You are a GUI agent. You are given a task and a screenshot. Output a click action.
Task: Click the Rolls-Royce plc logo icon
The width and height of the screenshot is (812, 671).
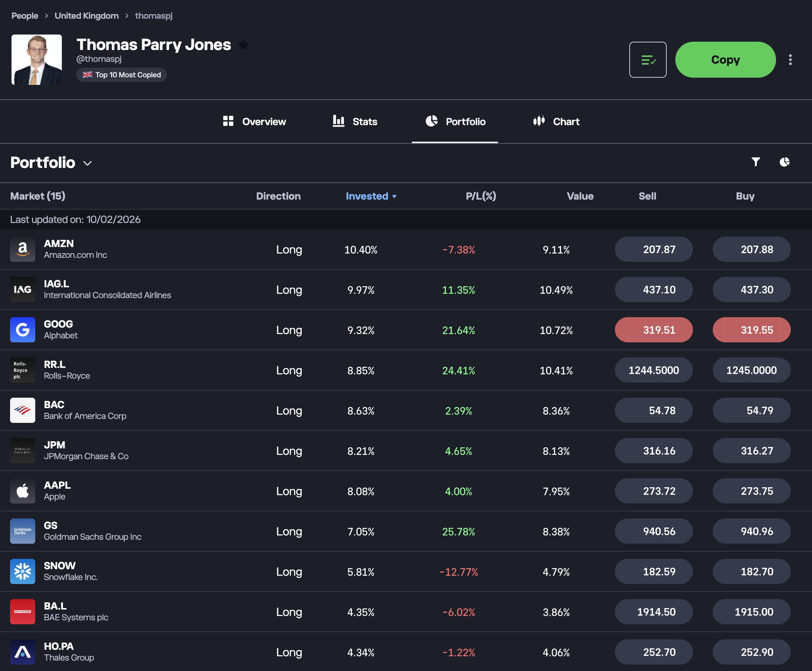coord(22,370)
